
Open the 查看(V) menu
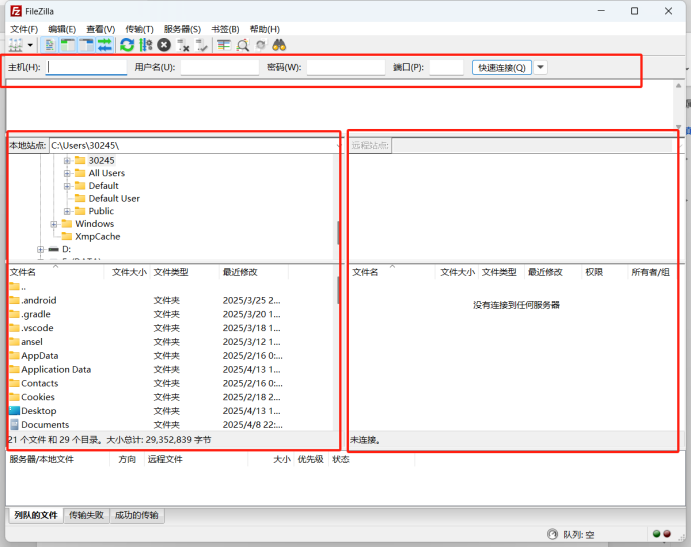(x=101, y=29)
